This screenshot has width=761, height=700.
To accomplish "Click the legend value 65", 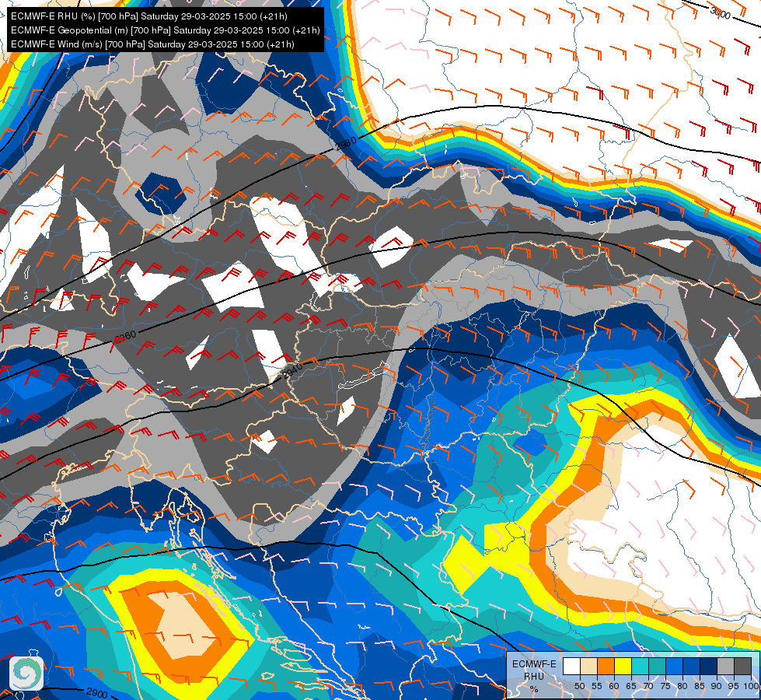I will [x=631, y=686].
